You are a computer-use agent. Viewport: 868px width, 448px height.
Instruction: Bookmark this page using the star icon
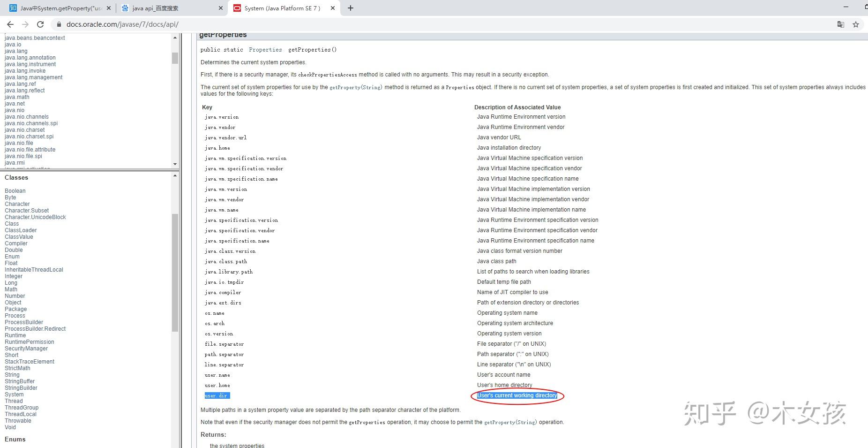(x=856, y=24)
